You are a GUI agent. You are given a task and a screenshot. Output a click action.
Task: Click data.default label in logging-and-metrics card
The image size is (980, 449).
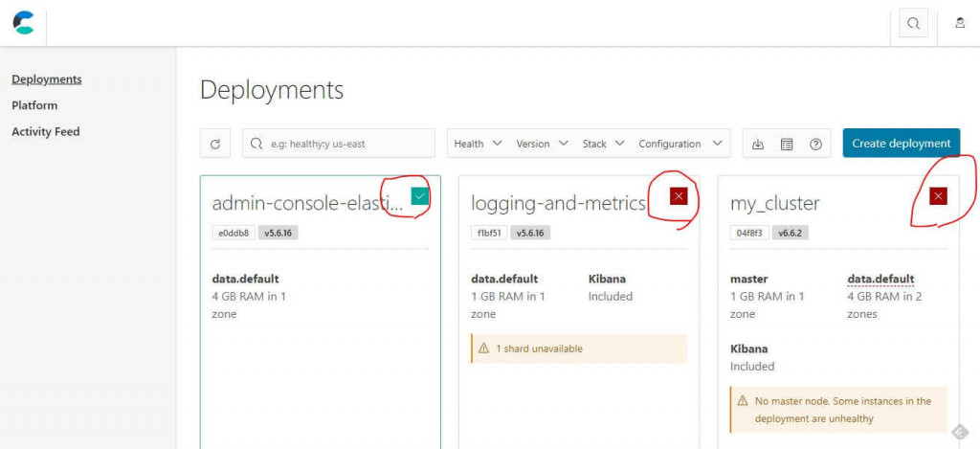[x=504, y=279]
